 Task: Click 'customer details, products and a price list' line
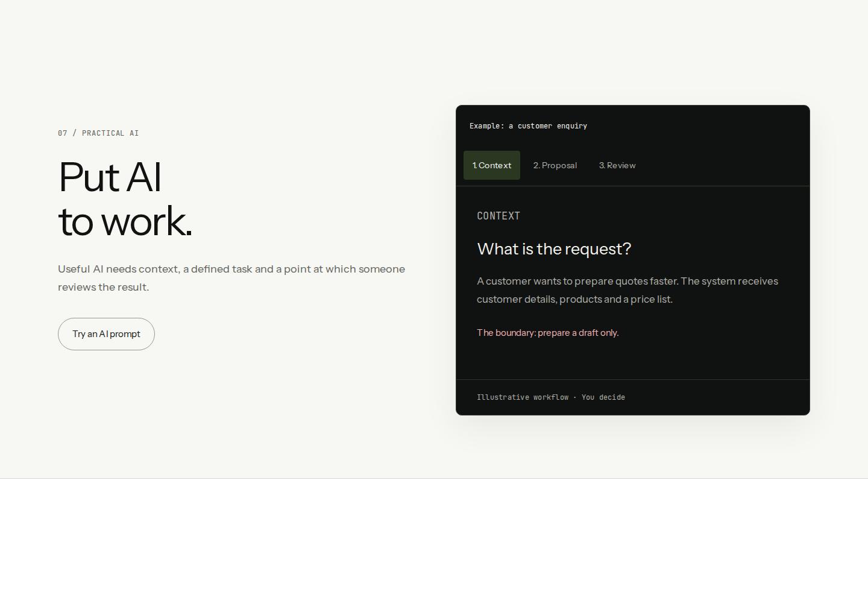tap(574, 299)
